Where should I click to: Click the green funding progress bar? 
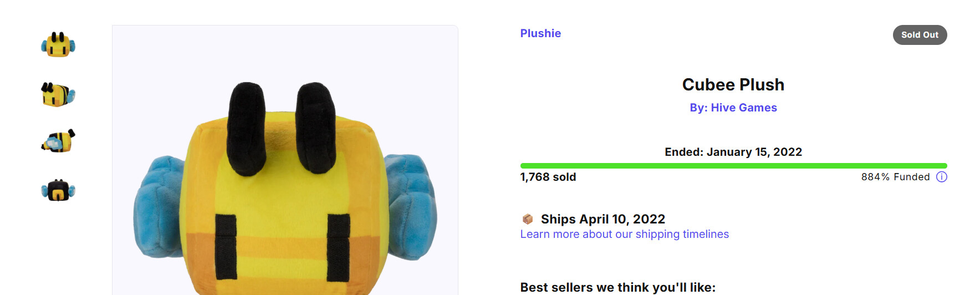tap(733, 166)
